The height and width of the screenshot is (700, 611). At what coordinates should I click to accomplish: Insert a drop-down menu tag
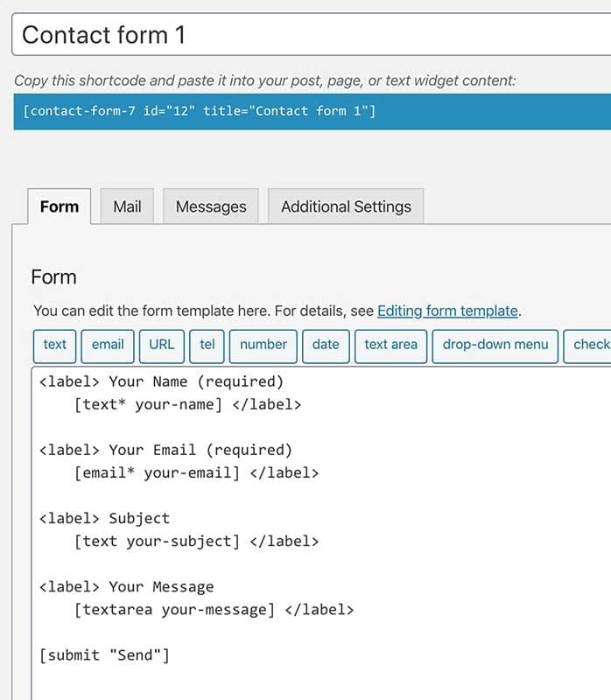(x=495, y=346)
